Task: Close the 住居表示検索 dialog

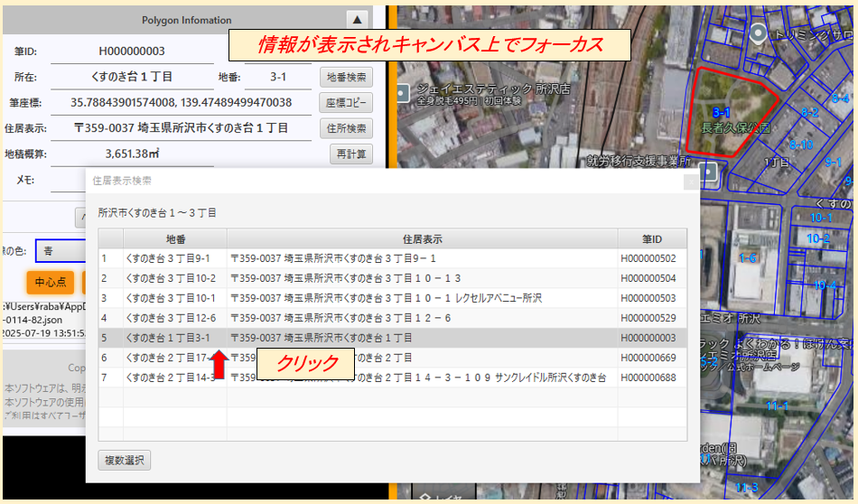Action: [691, 182]
